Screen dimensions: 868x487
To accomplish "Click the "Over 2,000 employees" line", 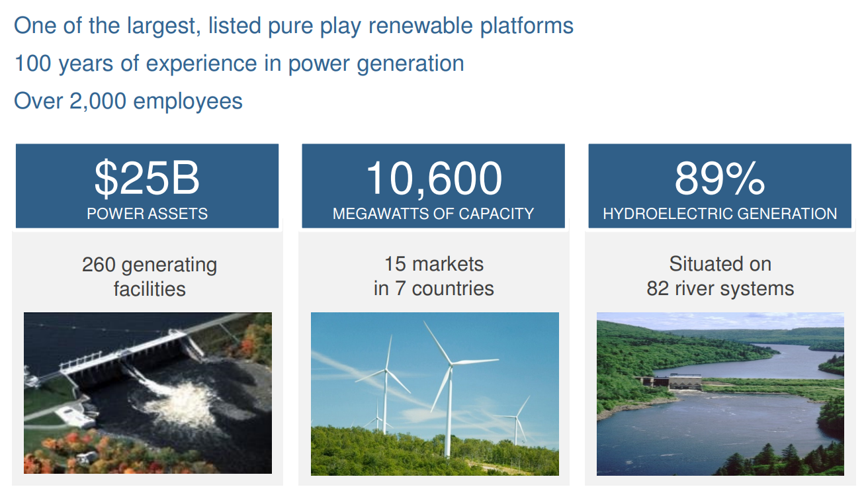I will (128, 101).
